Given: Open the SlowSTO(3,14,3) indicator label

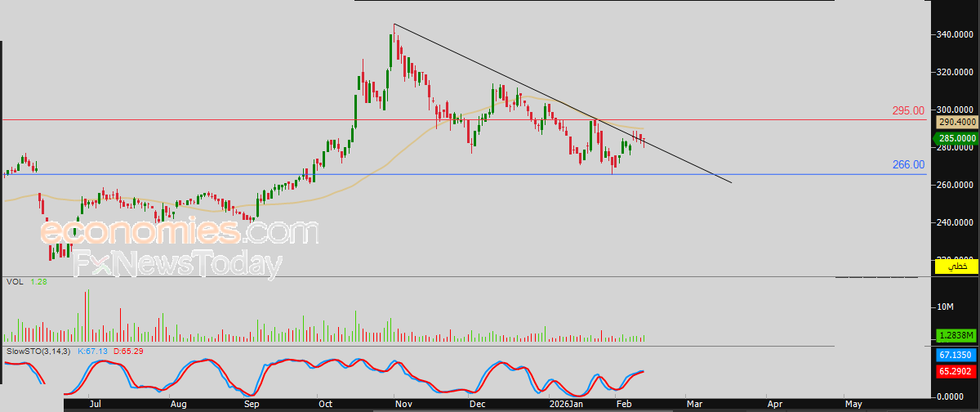Looking at the screenshot, I should 38,351.
